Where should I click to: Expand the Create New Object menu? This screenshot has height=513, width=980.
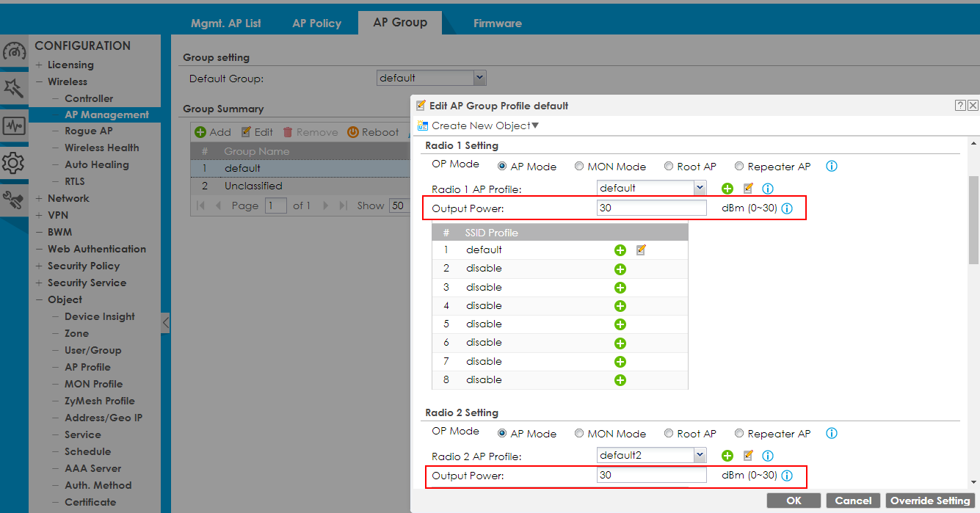479,126
